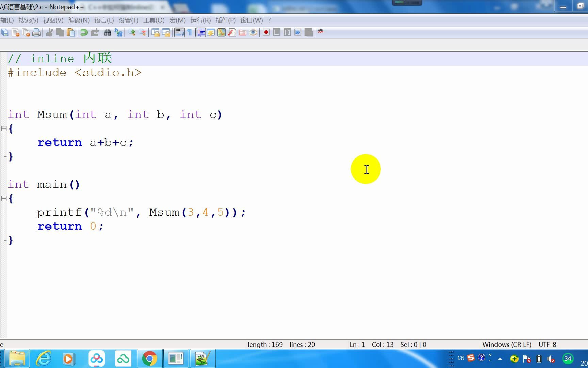
Task: Click the '#include <stdio.h>' line
Action: coord(75,73)
